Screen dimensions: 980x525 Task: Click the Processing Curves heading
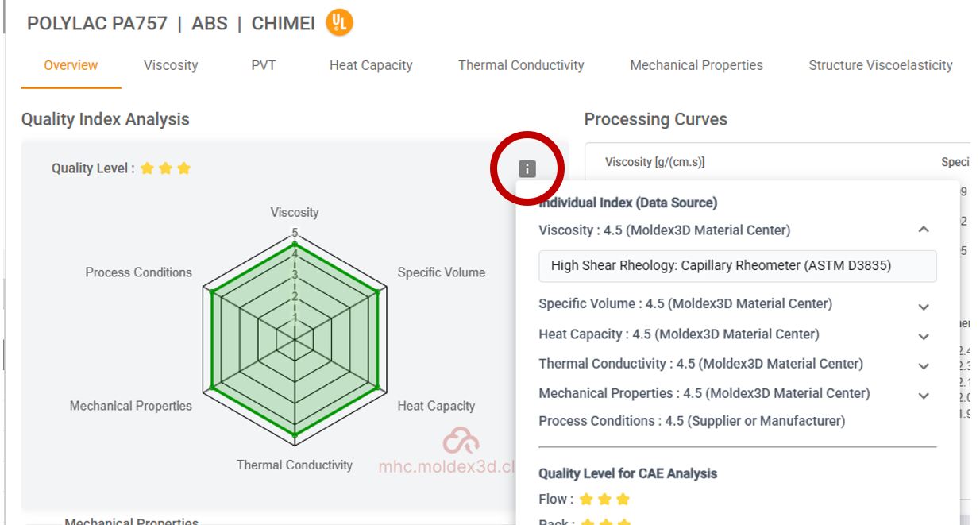(x=656, y=119)
